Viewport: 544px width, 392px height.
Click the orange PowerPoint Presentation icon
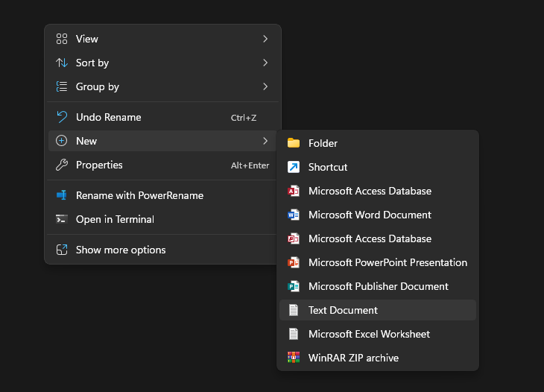pos(294,262)
